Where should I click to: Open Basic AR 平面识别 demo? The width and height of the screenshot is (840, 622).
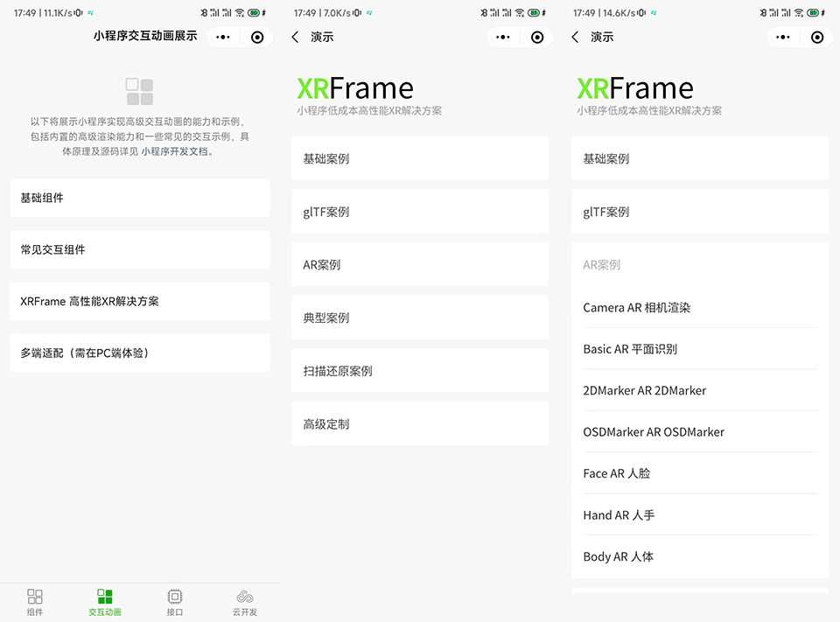coord(700,349)
